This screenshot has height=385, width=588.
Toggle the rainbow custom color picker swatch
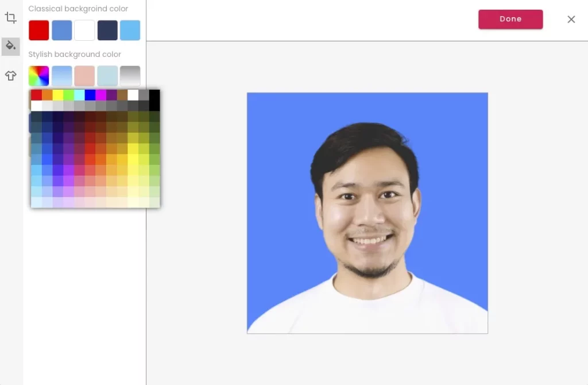click(38, 76)
